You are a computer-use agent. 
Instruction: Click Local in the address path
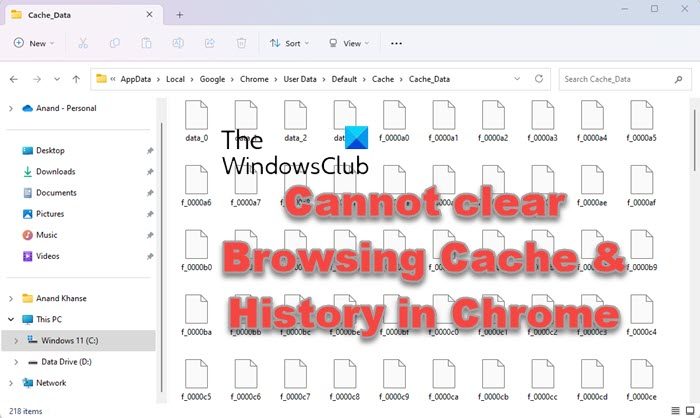coord(175,79)
